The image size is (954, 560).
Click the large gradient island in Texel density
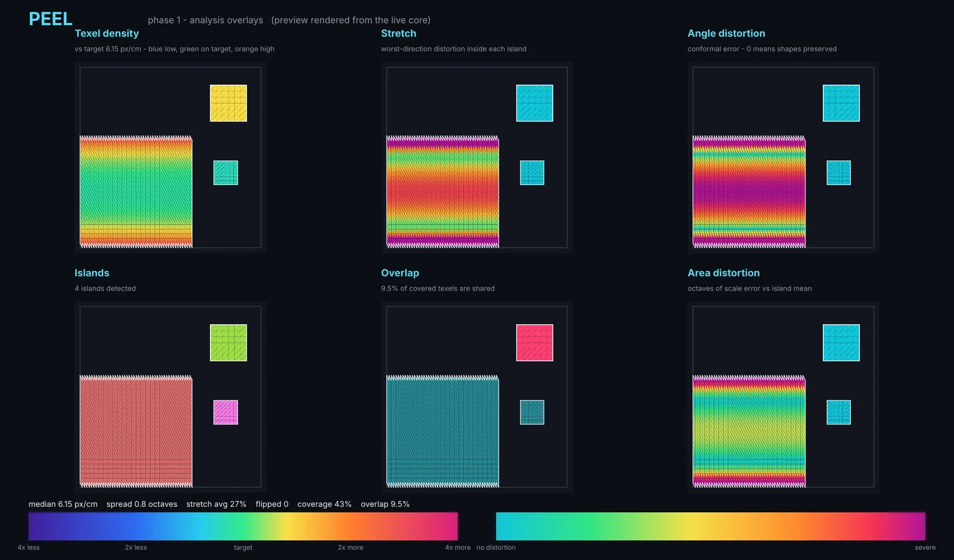tap(136, 192)
